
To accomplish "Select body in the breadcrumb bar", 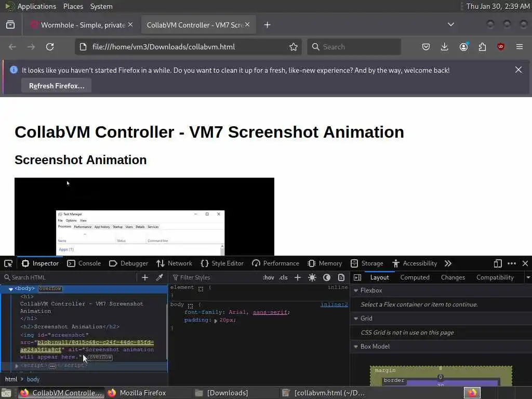I will tap(33, 379).
